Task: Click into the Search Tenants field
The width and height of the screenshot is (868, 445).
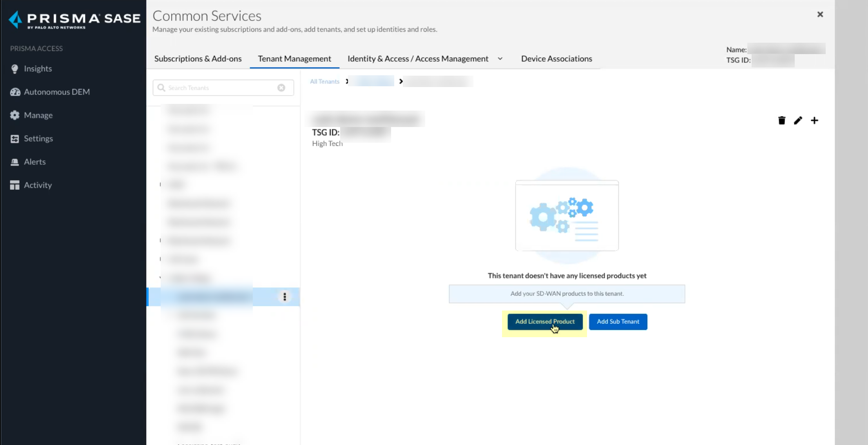Action: [x=219, y=88]
